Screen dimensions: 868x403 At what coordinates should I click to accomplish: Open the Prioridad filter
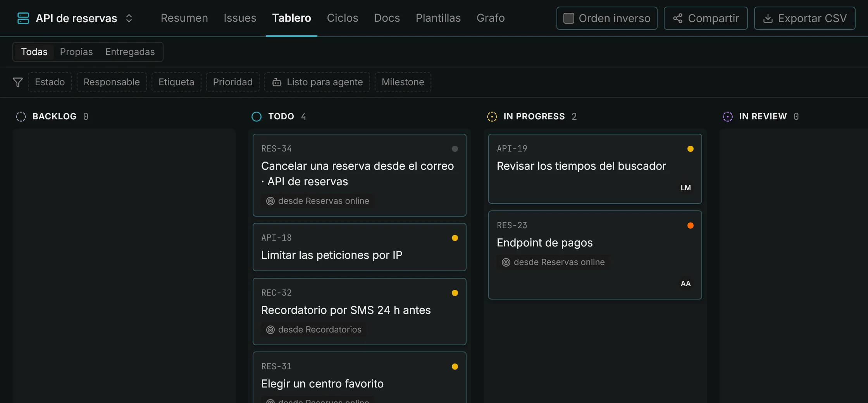pos(232,82)
